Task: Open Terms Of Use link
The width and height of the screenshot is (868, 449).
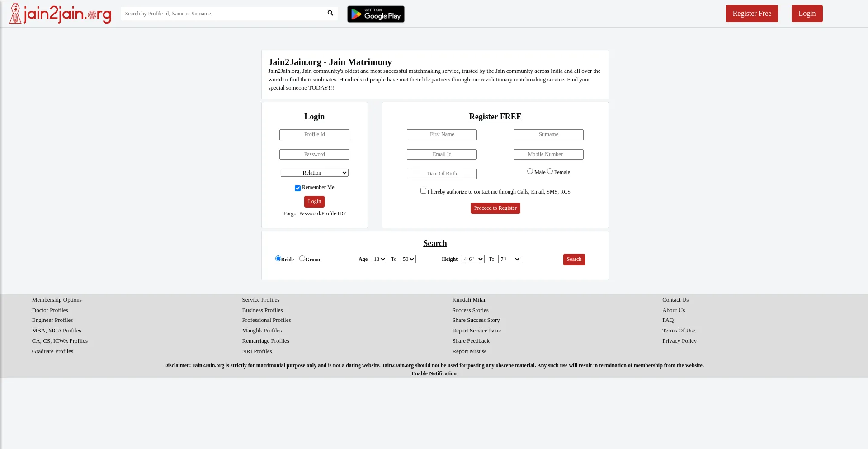Action: click(679, 331)
